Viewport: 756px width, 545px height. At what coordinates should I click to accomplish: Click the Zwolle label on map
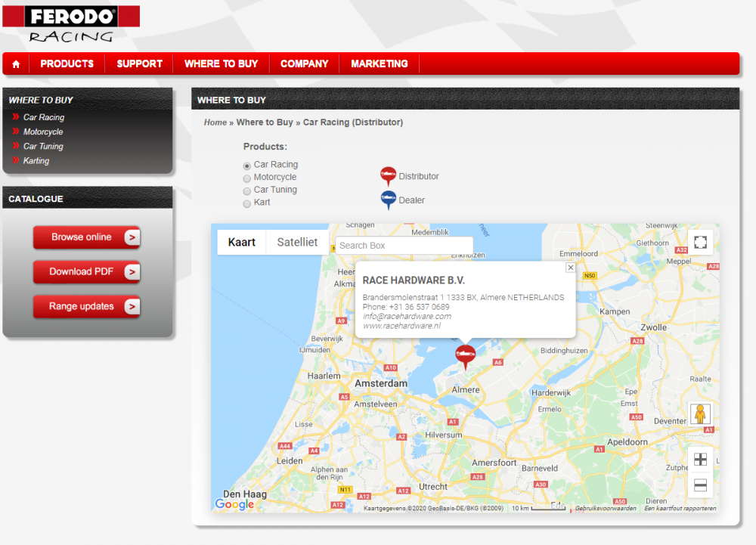(654, 327)
